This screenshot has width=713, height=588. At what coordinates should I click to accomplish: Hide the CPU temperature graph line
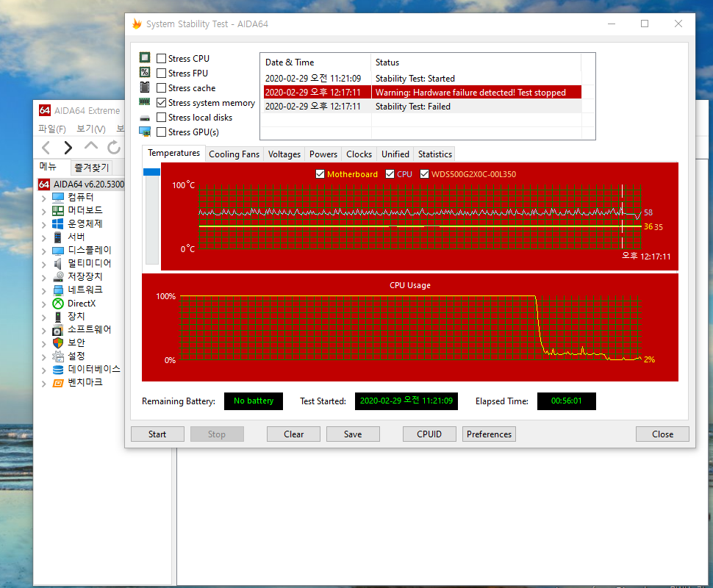[x=390, y=173]
